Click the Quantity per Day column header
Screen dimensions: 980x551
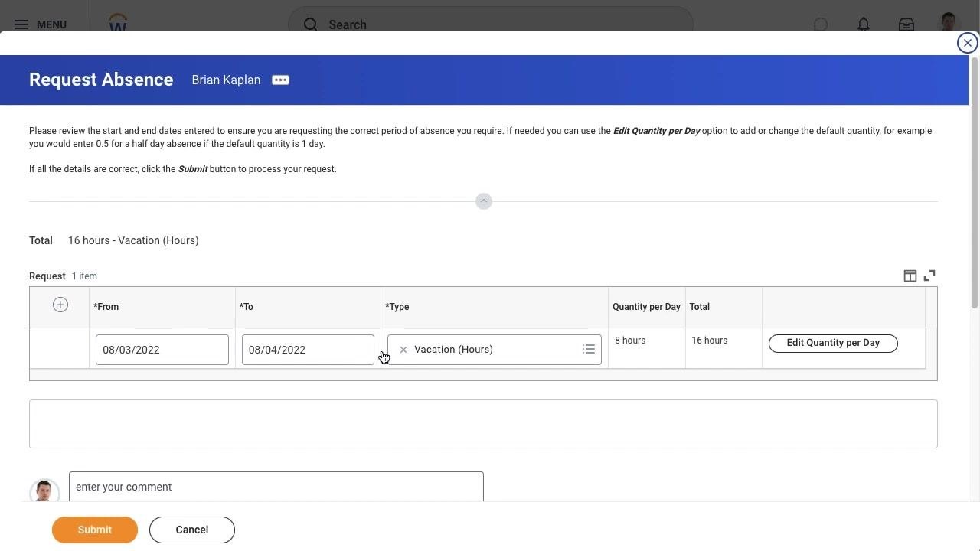tap(646, 307)
